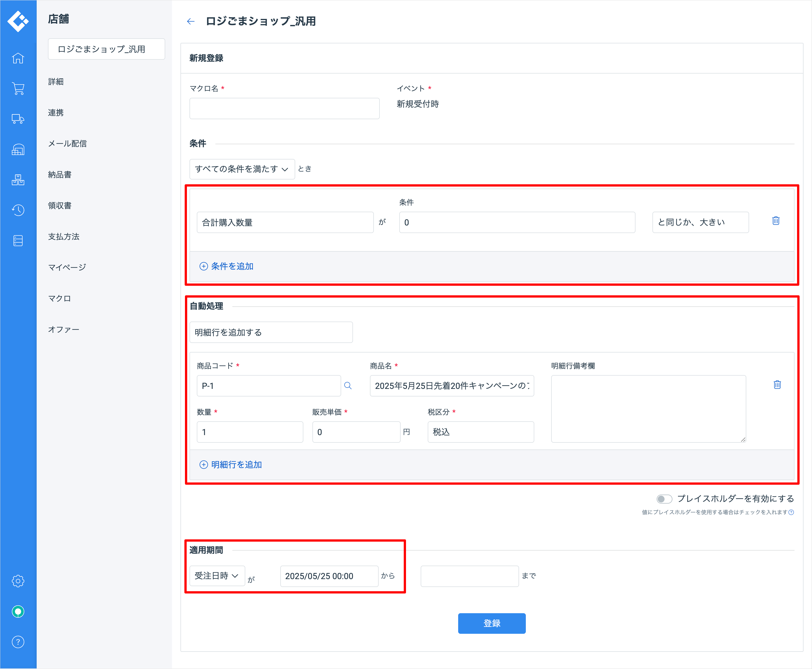Delete the 合計購入数量 condition row
Viewport: 812px width, 669px height.
(776, 221)
